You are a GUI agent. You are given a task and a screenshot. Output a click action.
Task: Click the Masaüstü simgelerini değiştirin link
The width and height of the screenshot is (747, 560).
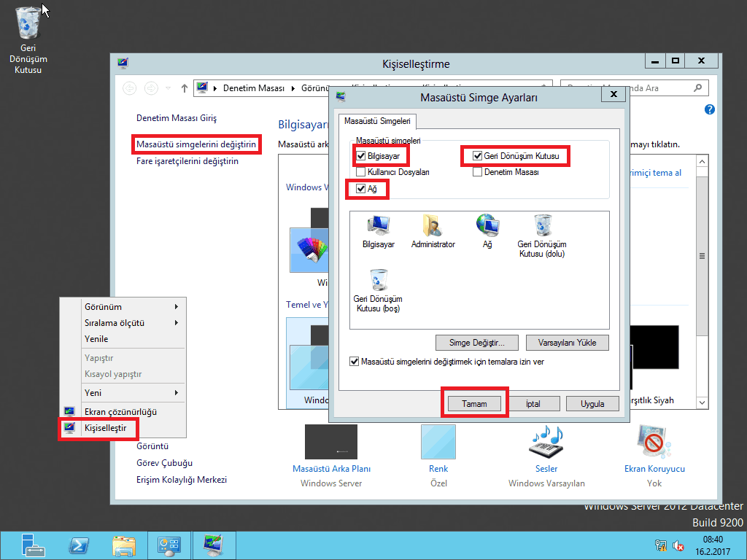[x=196, y=144]
